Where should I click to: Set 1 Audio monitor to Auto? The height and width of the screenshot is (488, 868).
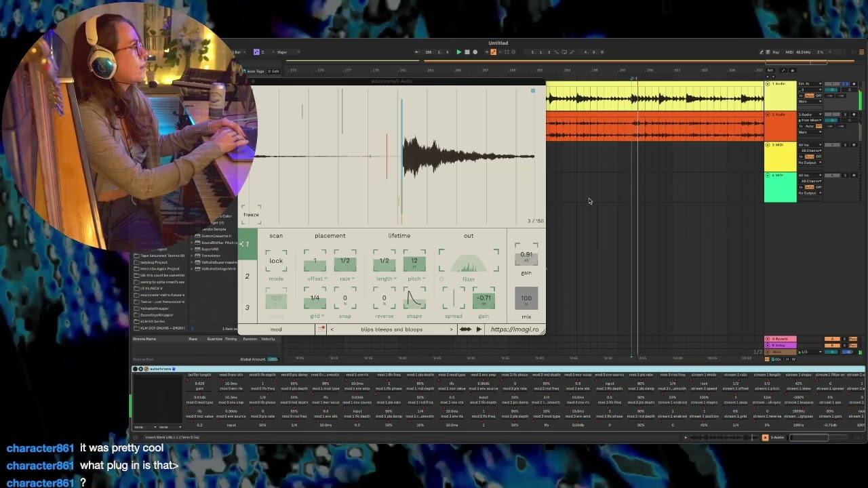[x=809, y=96]
